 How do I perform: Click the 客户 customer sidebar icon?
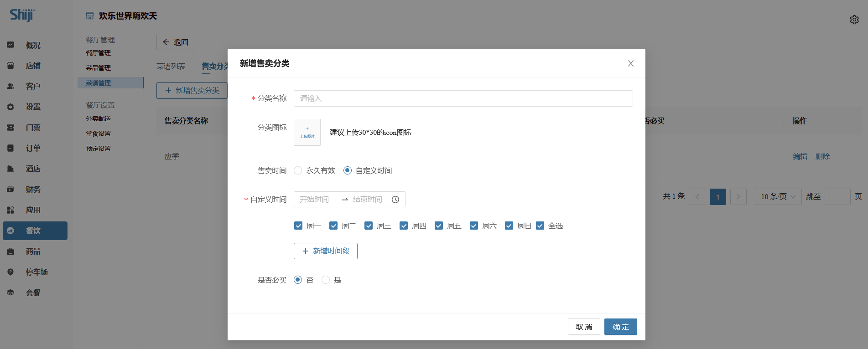(10, 86)
